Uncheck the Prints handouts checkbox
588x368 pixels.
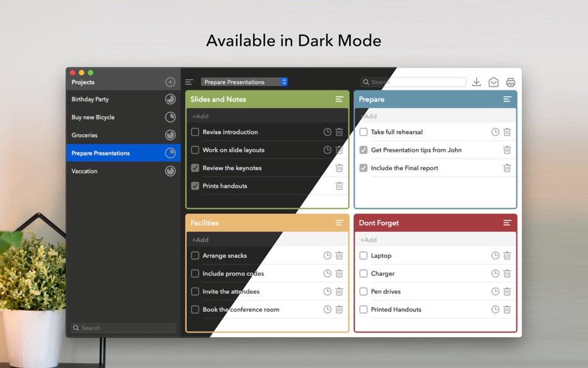[x=195, y=186]
